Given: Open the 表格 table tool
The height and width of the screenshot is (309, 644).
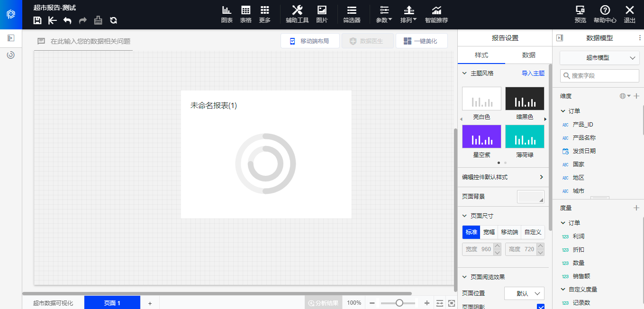Looking at the screenshot, I should (x=245, y=14).
